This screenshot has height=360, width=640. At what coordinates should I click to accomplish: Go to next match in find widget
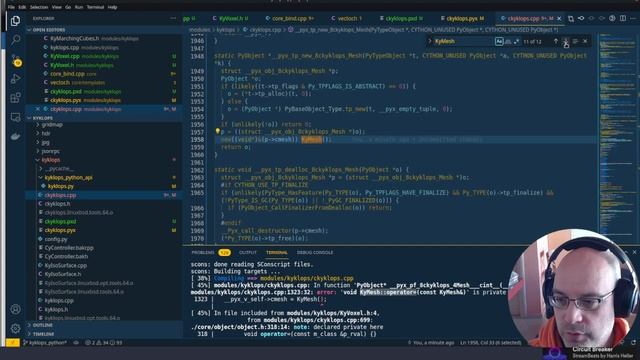pyautogui.click(x=566, y=41)
